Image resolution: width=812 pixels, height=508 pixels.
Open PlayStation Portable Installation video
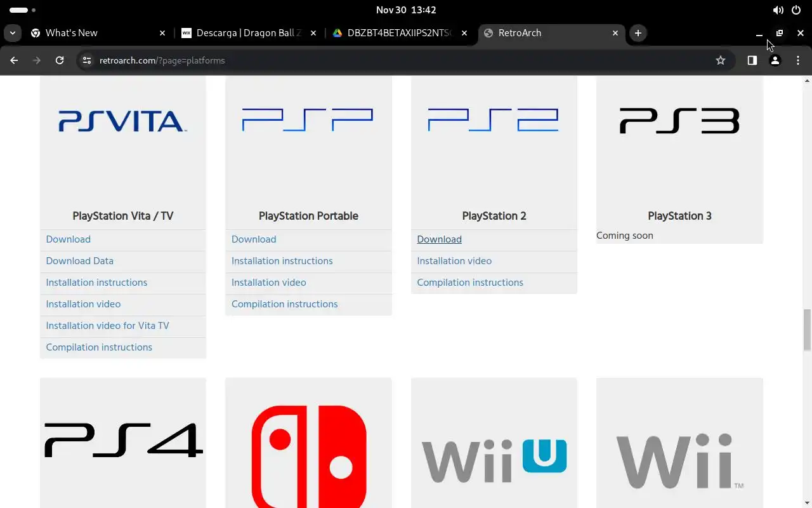(x=269, y=283)
